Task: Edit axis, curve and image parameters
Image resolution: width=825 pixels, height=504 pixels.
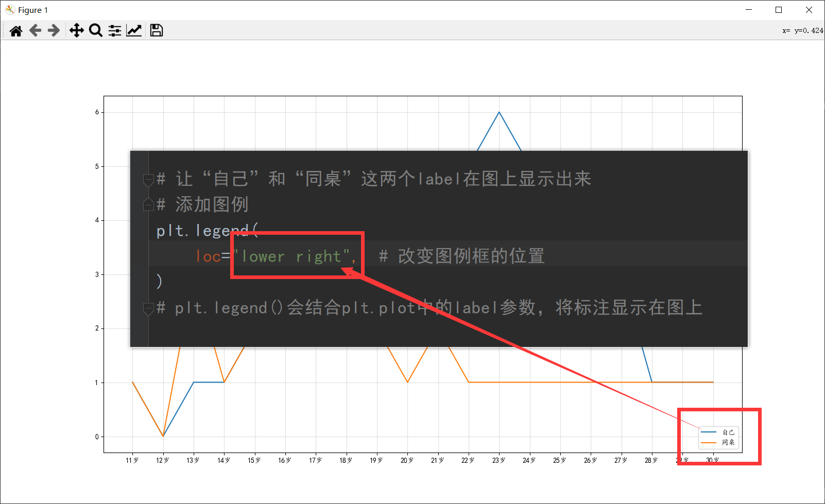Action: pyautogui.click(x=134, y=31)
